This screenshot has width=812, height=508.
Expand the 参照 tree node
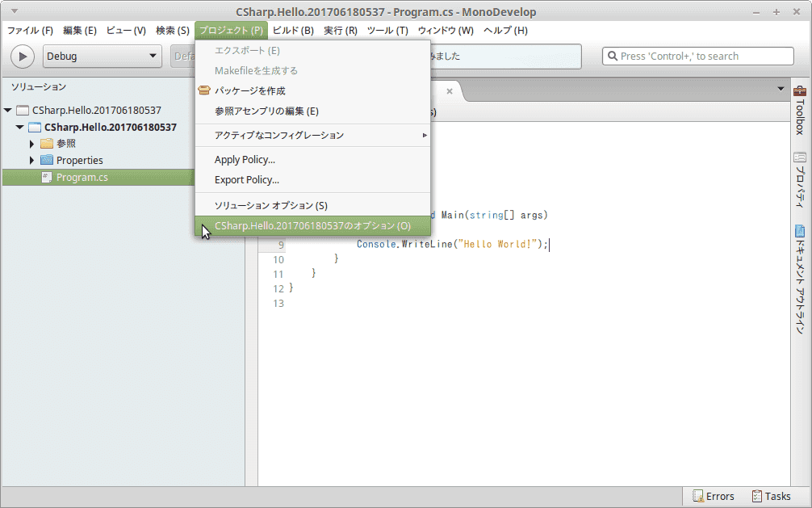31,144
